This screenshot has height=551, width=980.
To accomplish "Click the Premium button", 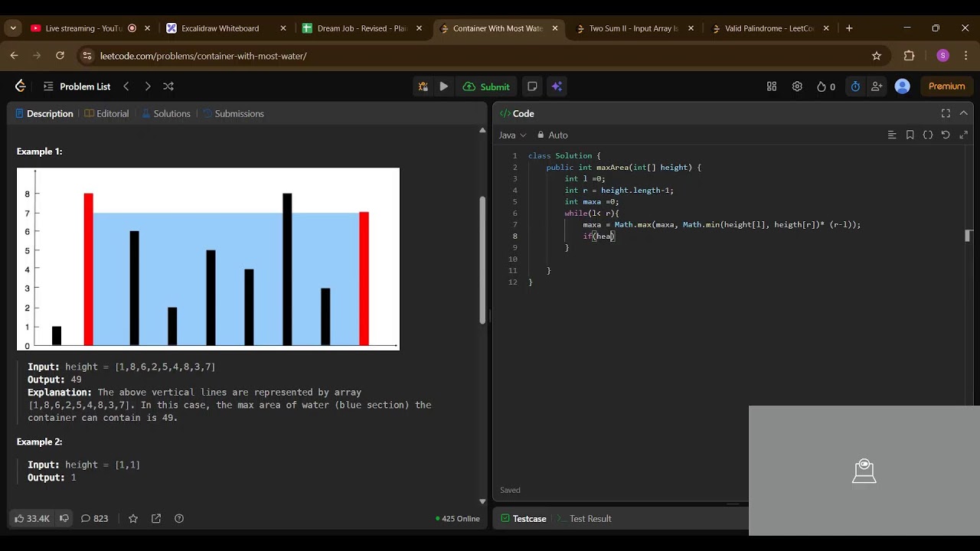I will tap(947, 86).
